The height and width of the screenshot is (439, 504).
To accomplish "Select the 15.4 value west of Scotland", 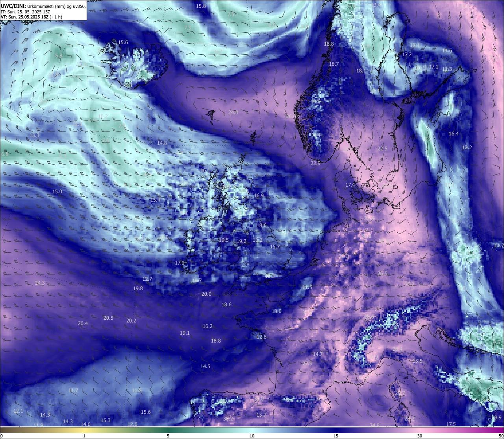I will pyautogui.click(x=155, y=200).
